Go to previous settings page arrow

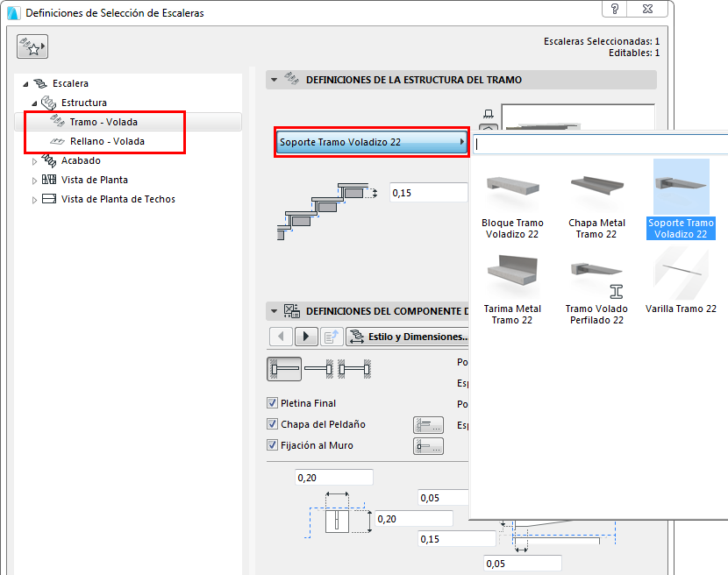(281, 337)
